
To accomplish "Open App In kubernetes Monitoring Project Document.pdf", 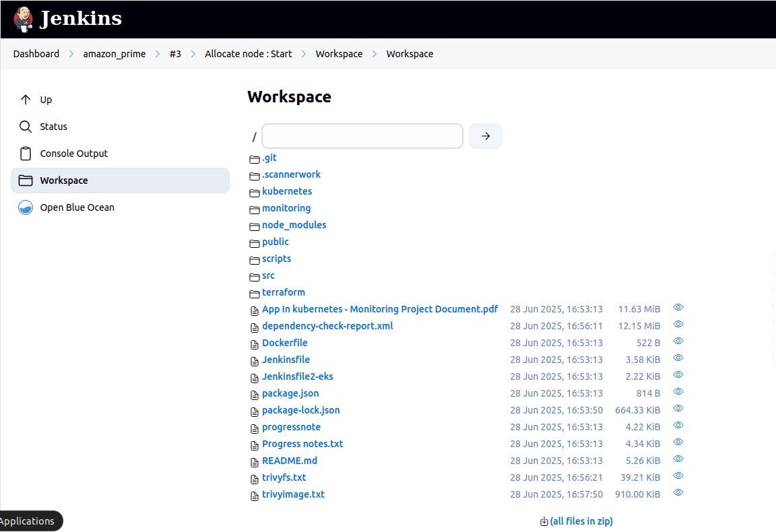I will (380, 309).
